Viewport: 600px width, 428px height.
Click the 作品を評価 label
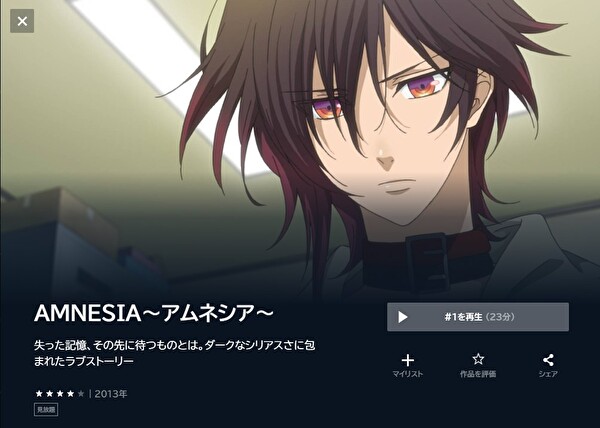point(478,374)
